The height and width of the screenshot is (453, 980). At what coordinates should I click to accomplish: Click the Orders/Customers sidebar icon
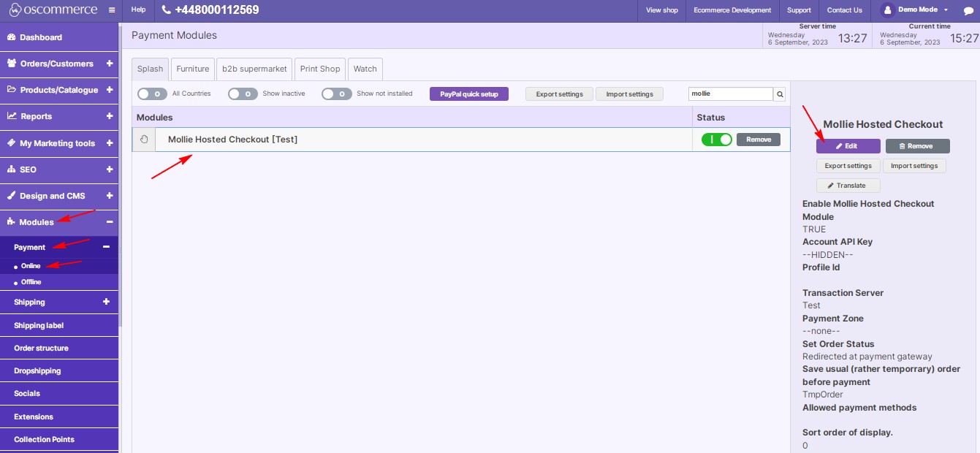pos(12,64)
